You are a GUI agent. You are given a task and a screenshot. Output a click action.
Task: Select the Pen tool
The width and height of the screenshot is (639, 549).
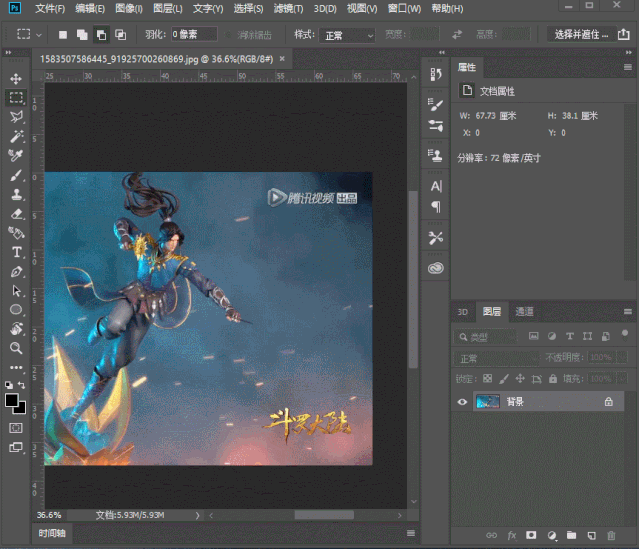(x=16, y=271)
